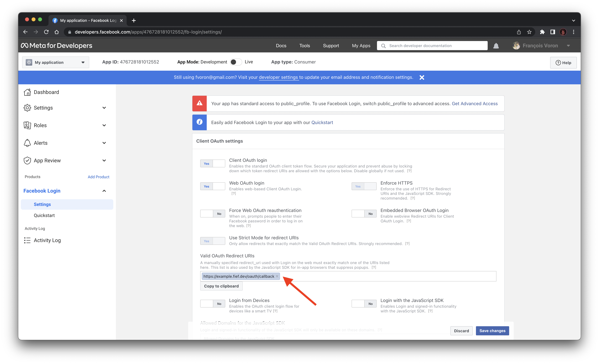The width and height of the screenshot is (599, 364).
Task: Open App Review shield icon
Action: pyautogui.click(x=28, y=160)
